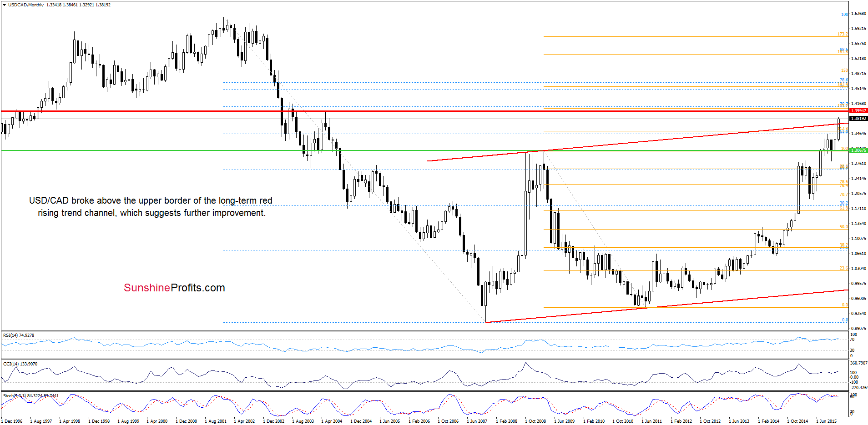
Task: Click the 1 Feb 2010 date label
Action: 594,421
